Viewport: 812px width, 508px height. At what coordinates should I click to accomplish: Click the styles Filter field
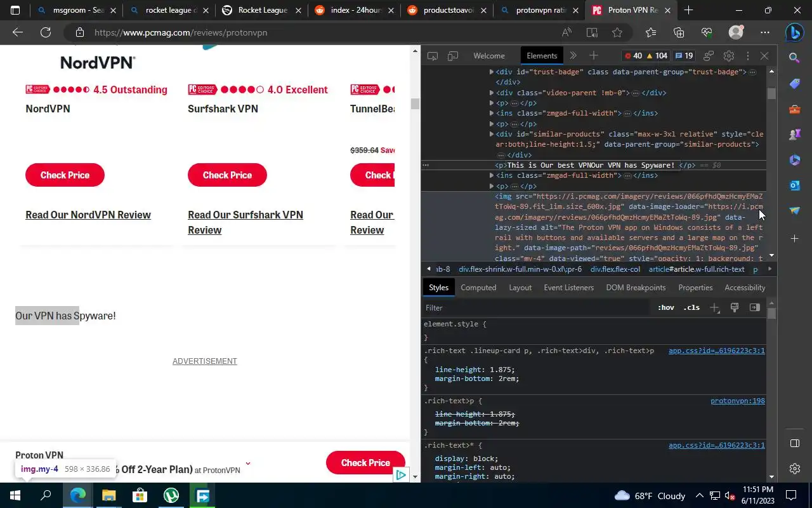[538, 308]
